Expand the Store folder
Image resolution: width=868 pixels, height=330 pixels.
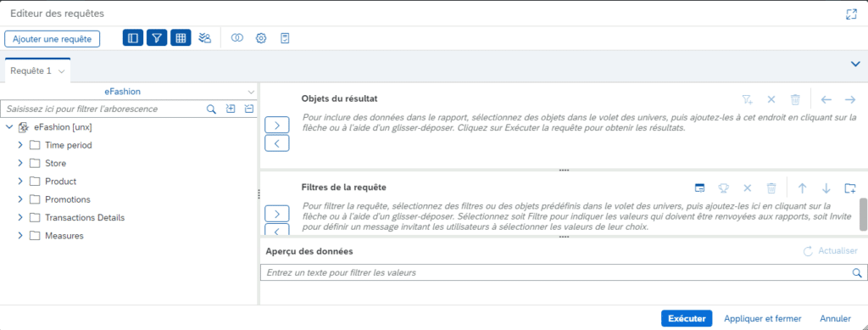point(20,164)
